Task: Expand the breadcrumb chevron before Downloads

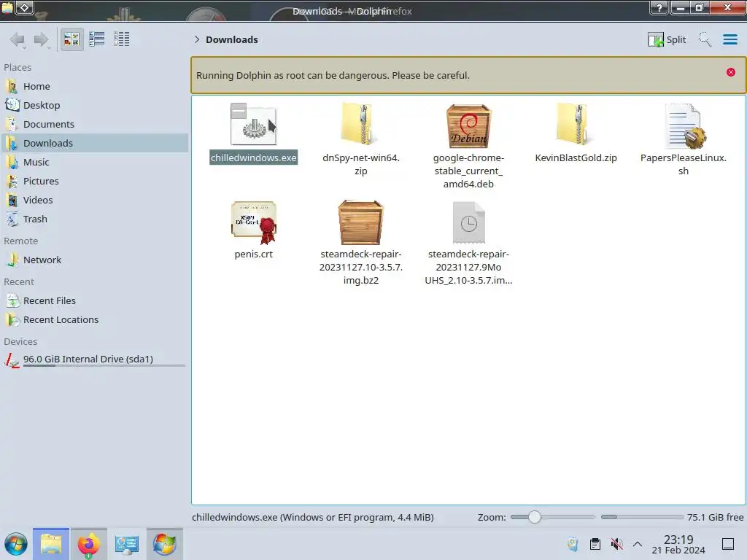Action: coord(197,39)
